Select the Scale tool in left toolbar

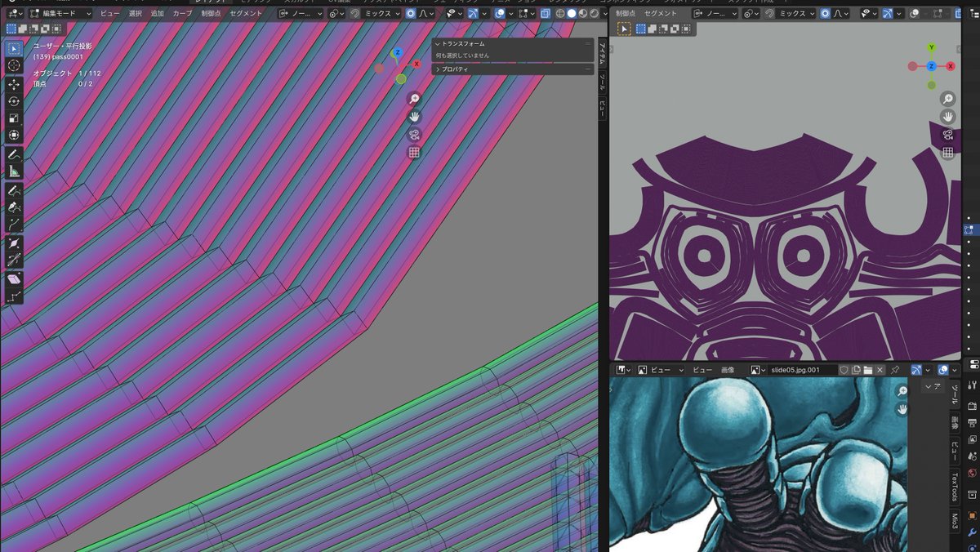[14, 118]
